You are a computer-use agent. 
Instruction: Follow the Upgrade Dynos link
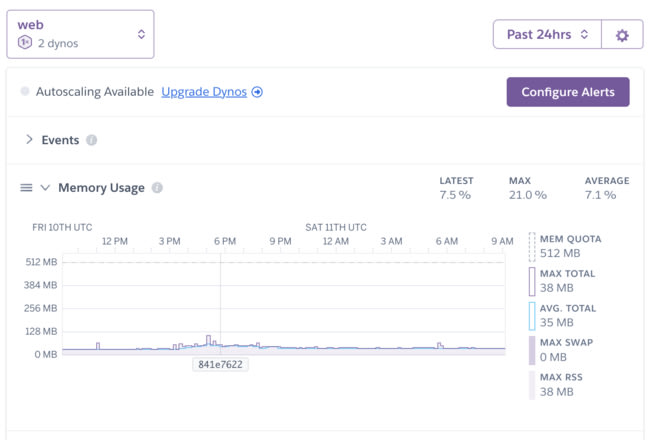(205, 92)
